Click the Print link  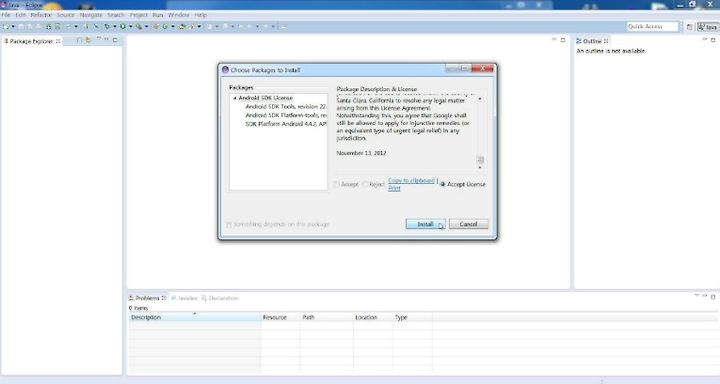[394, 188]
